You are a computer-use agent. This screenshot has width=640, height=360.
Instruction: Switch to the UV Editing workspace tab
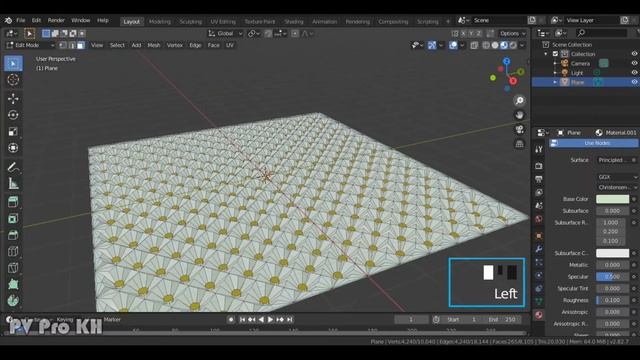223,21
